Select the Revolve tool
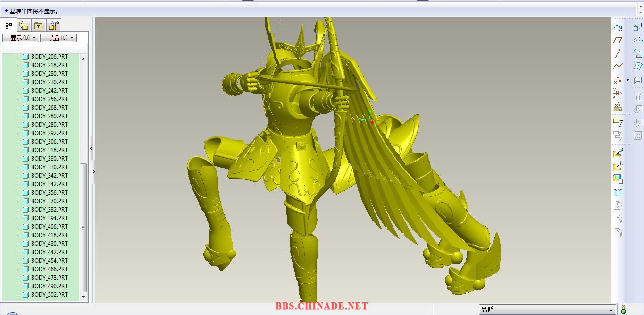The width and height of the screenshot is (644, 315). [637, 40]
